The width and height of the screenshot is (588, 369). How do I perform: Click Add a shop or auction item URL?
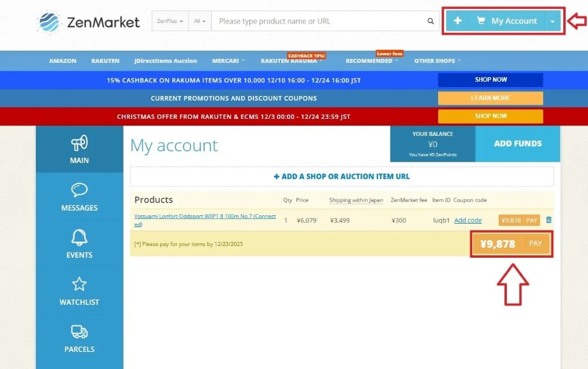click(342, 177)
